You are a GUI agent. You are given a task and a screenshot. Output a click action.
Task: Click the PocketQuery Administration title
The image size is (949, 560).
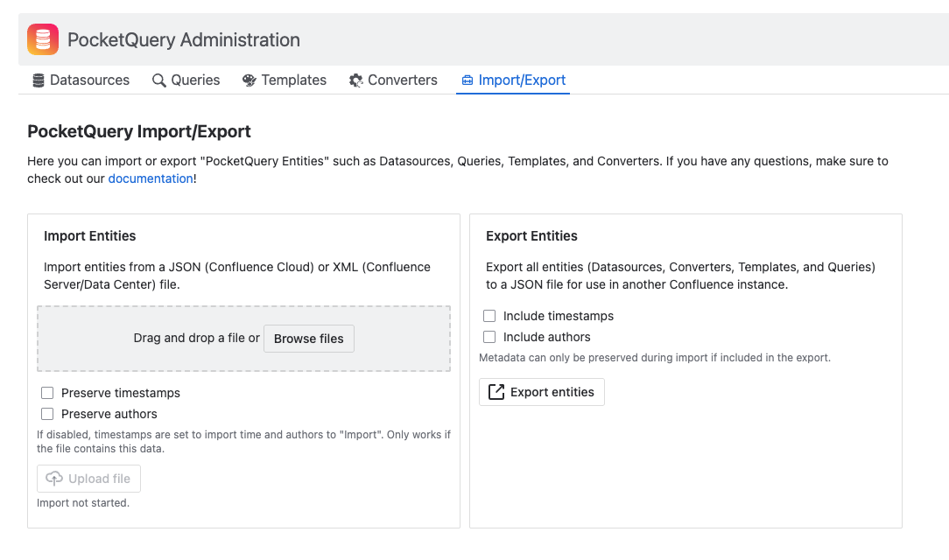click(x=183, y=39)
